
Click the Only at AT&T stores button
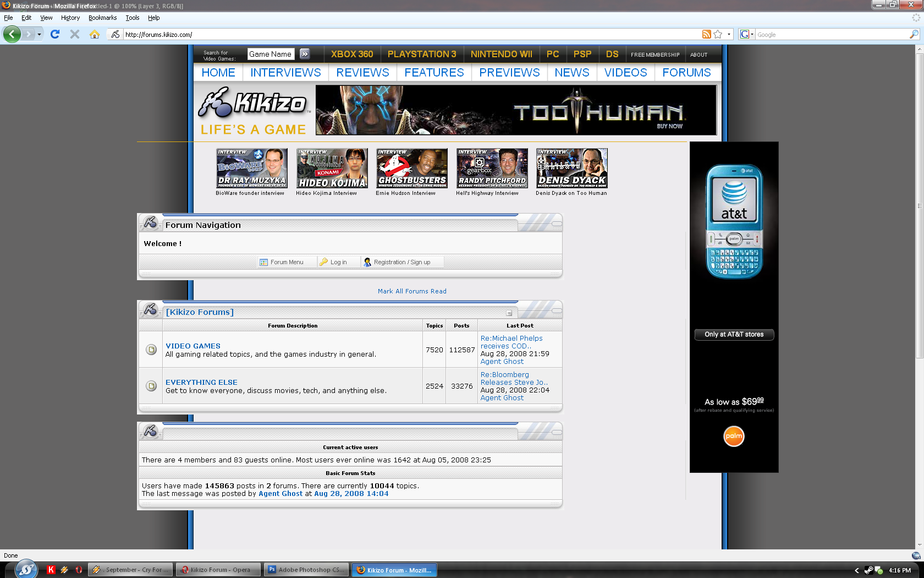734,334
